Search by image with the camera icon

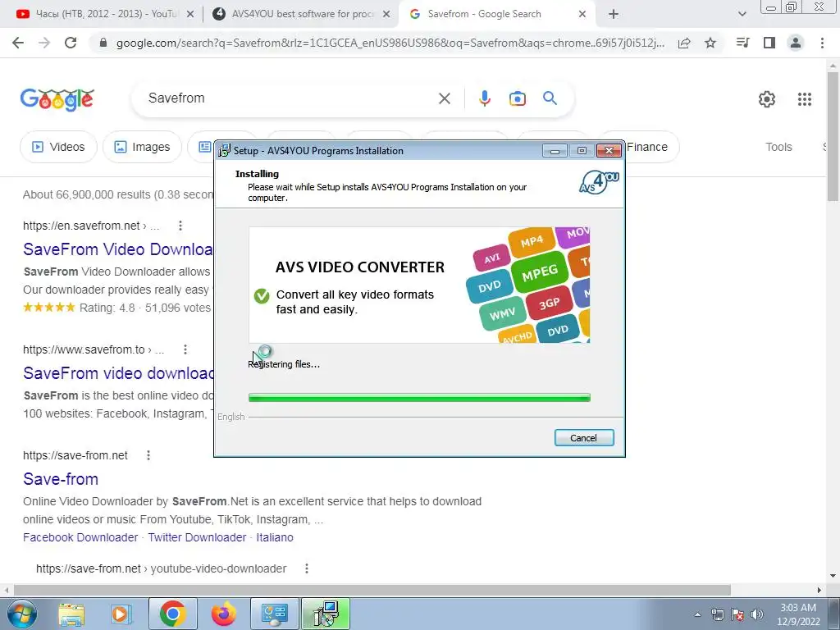click(x=518, y=98)
